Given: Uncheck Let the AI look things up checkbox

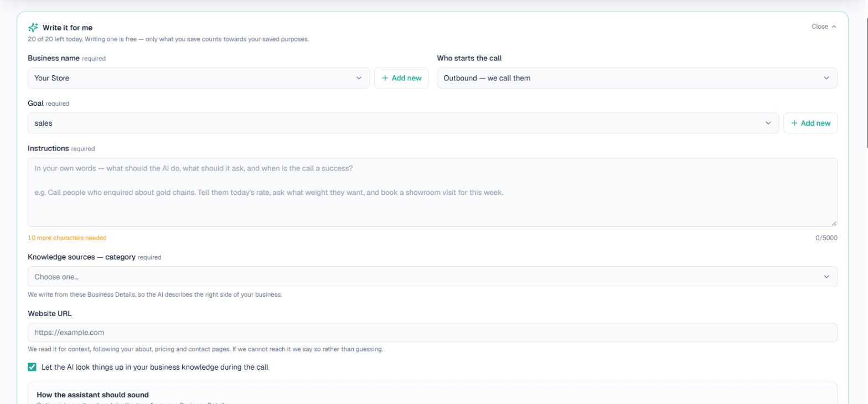Looking at the screenshot, I should tap(32, 367).
